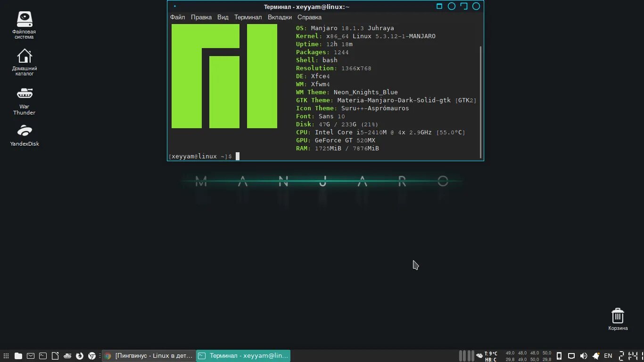The width and height of the screenshot is (644, 362).
Task: Click the 'Kernel: x86_64 Linux 5.3.12-1-MANJARO' line
Action: (x=366, y=36)
